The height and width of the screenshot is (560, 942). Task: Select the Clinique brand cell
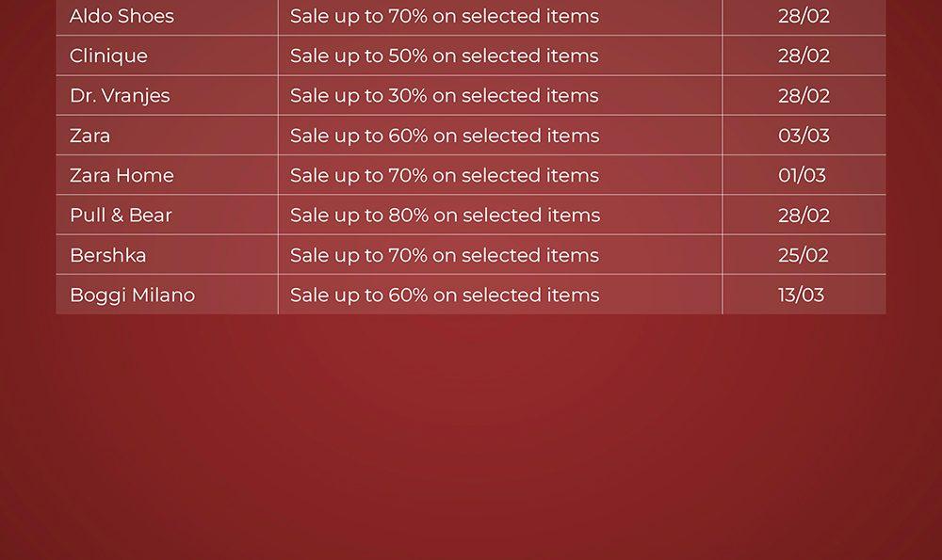(108, 56)
